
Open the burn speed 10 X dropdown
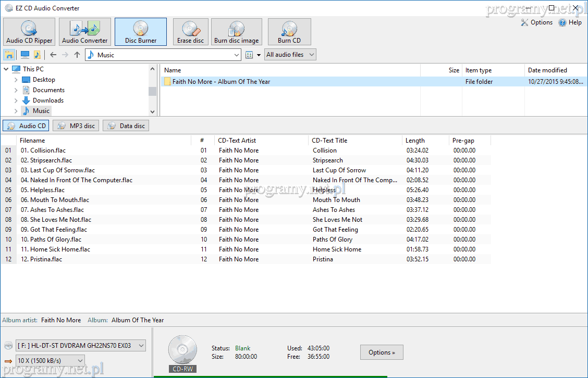pyautogui.click(x=50, y=360)
